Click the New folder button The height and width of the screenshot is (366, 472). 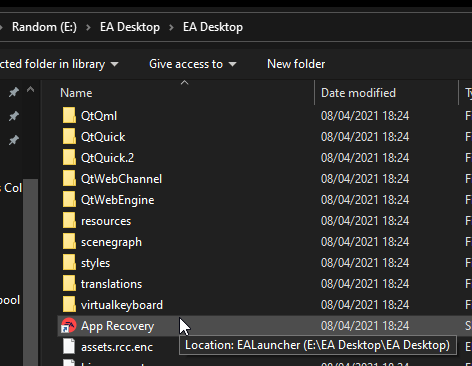click(x=296, y=64)
